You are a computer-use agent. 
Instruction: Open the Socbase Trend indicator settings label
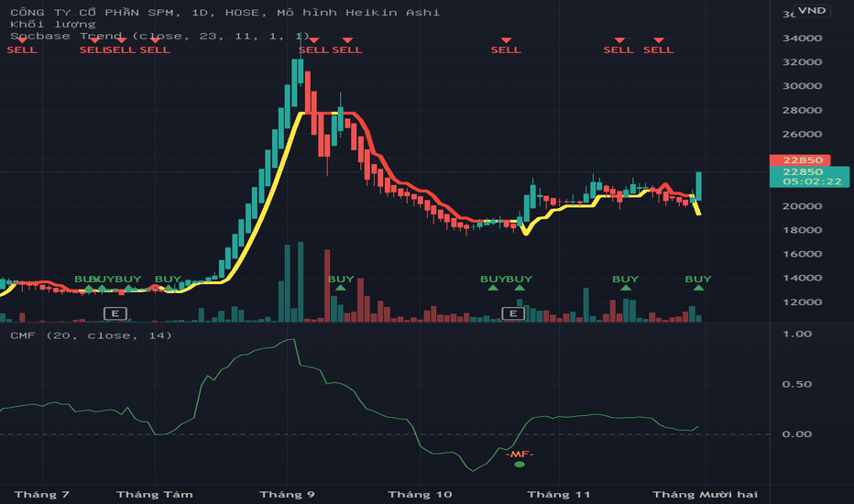point(70,36)
